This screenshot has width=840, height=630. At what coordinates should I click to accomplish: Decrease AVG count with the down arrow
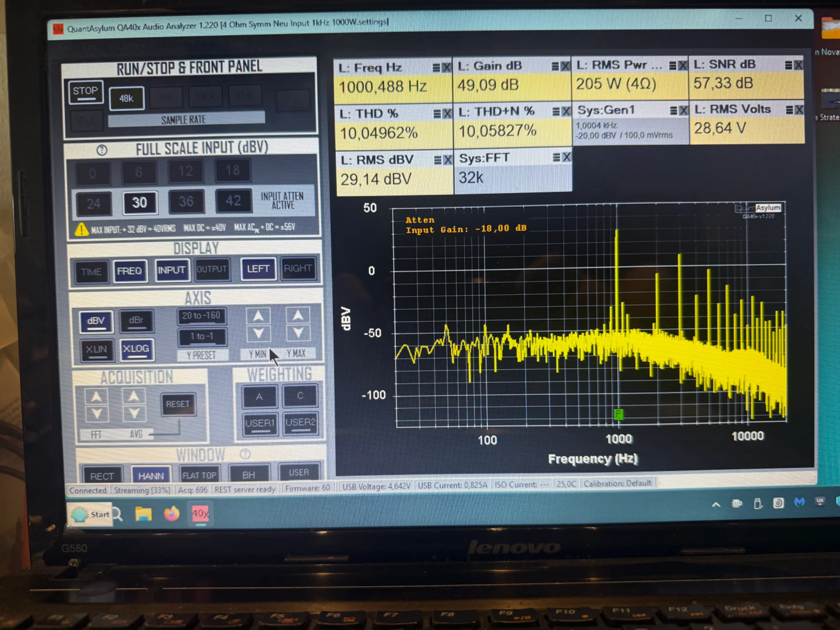[134, 414]
